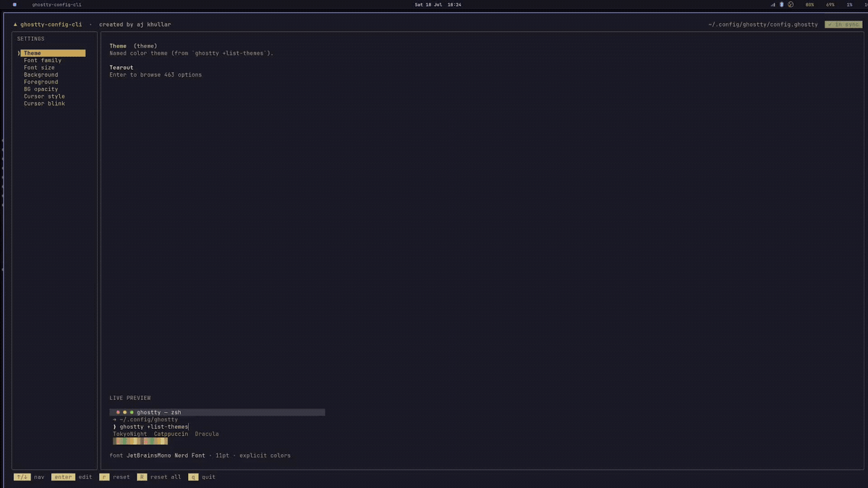868x488 pixels.
Task: Click the '~/.config/ghostty' prompt path in preview
Action: coord(149,419)
